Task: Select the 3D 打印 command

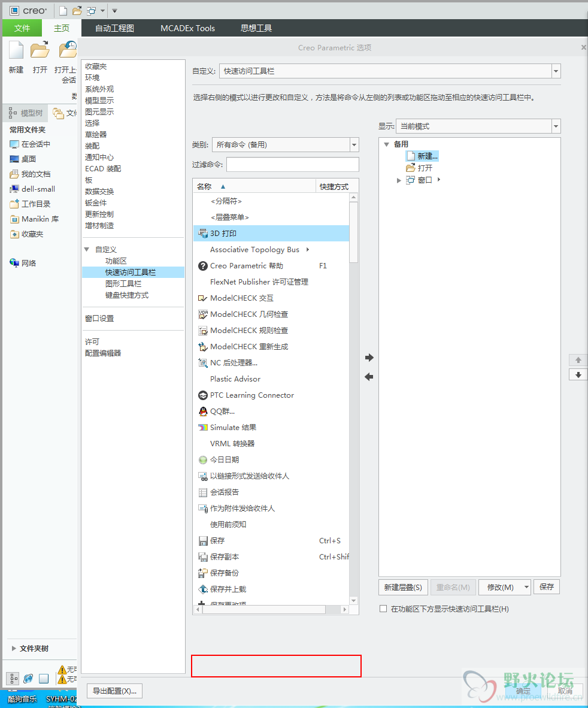Action: pyautogui.click(x=271, y=234)
